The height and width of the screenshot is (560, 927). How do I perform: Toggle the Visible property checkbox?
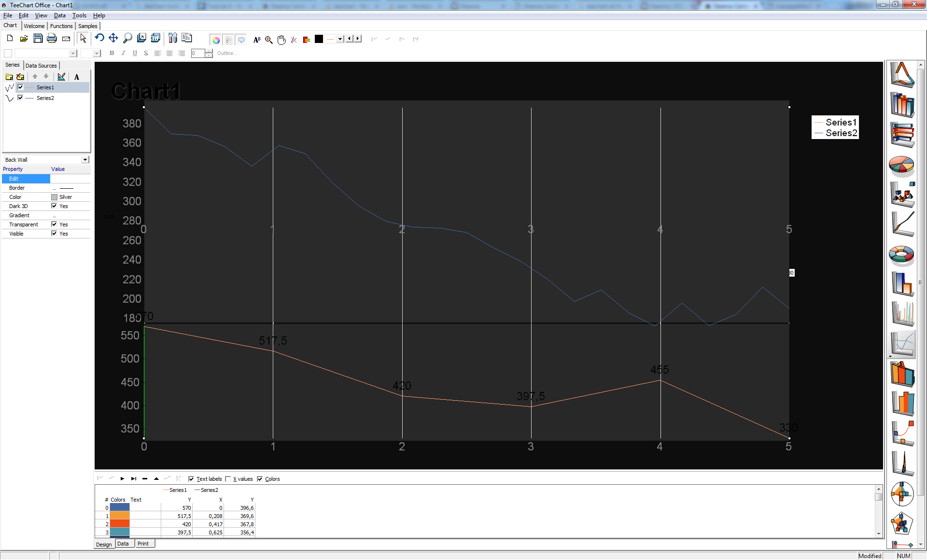[54, 234]
